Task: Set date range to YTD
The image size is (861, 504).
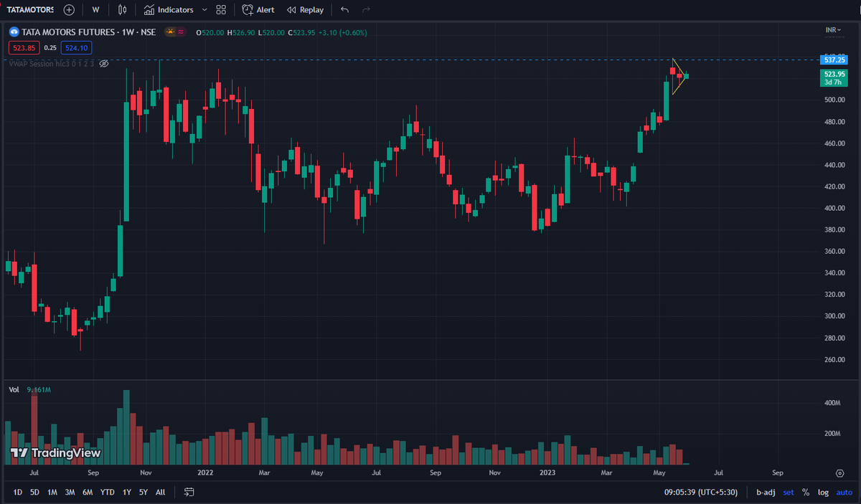Action: (107, 493)
